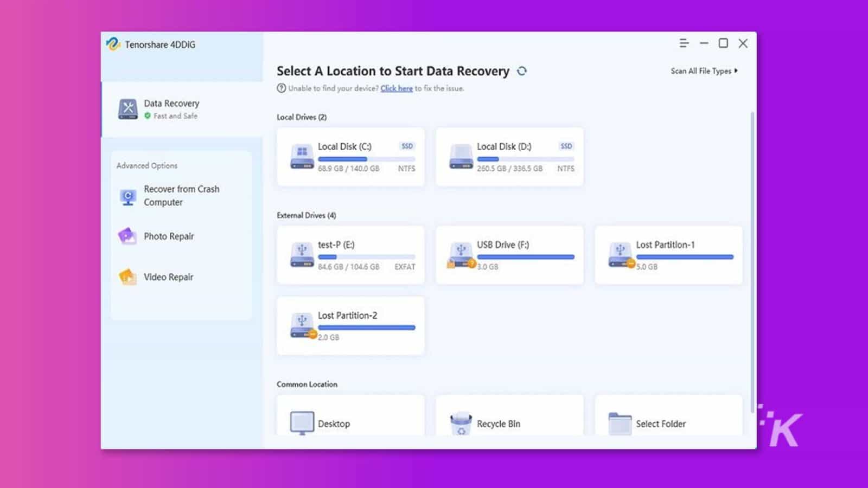This screenshot has height=488, width=868.
Task: Click the Tenorshare 4DDiG logo icon
Action: coord(113,44)
